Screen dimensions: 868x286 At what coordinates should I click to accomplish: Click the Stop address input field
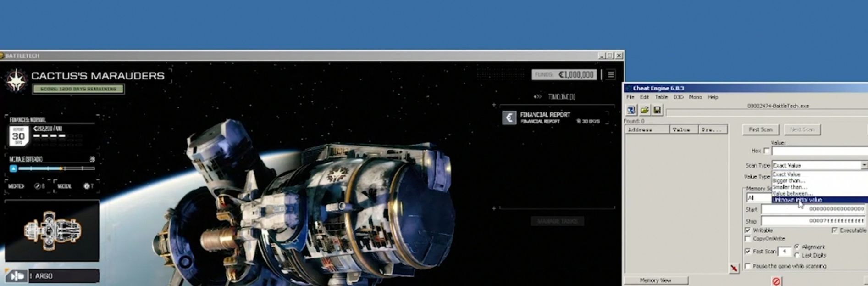[814, 221]
